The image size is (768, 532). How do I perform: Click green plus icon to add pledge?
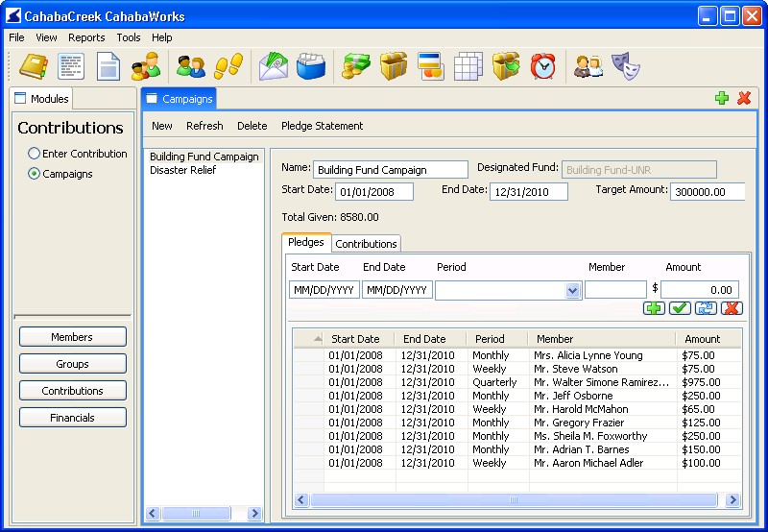654,307
